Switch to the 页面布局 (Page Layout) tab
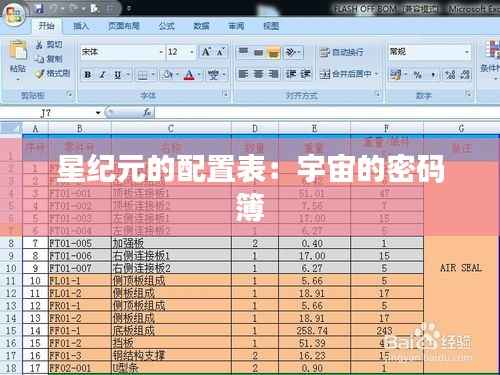Image resolution: width=500 pixels, height=375 pixels. coord(124,26)
